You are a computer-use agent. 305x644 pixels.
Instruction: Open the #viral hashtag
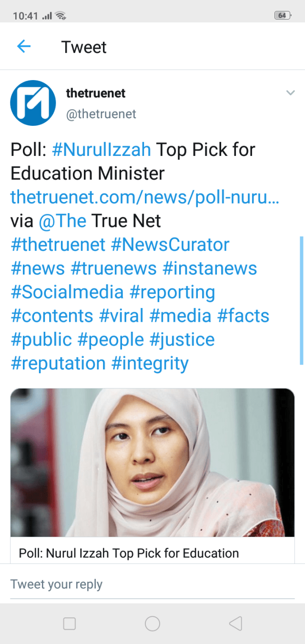pos(122,316)
